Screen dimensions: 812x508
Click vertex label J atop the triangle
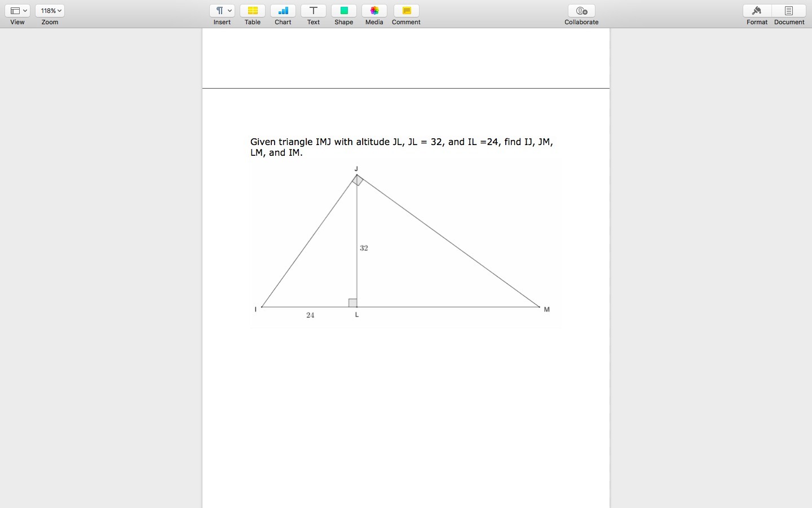click(x=356, y=169)
